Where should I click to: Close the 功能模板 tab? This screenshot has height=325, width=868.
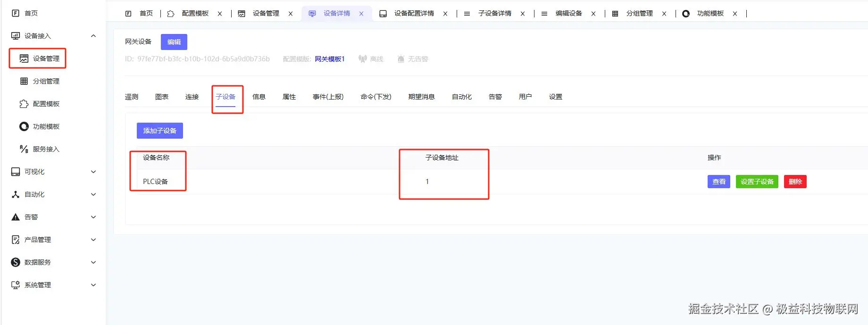click(x=735, y=14)
